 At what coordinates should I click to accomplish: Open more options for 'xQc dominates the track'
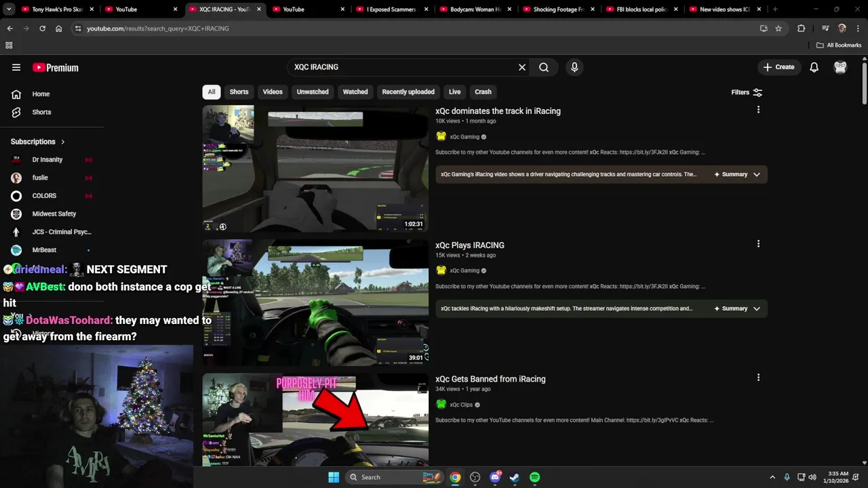tap(758, 110)
